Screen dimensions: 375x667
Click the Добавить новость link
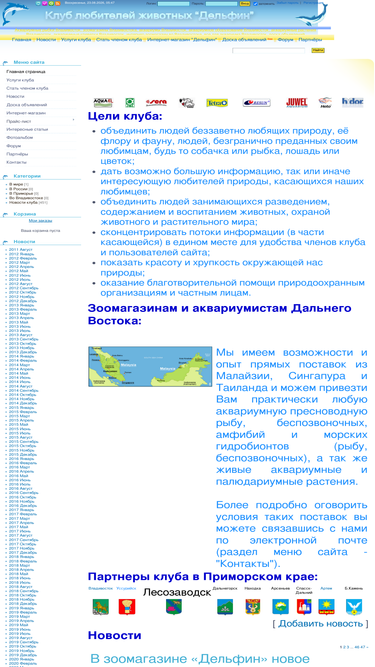coord(321,624)
